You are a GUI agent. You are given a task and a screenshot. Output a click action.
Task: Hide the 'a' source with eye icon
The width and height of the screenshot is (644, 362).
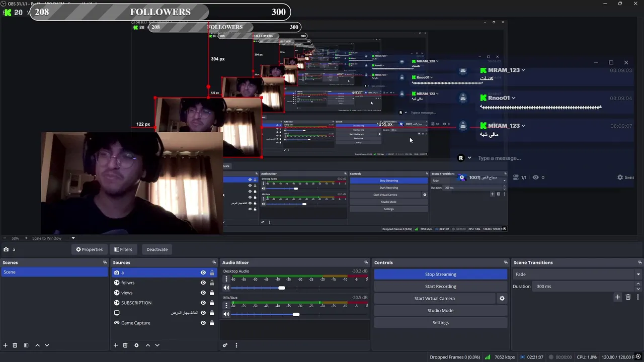(203, 273)
